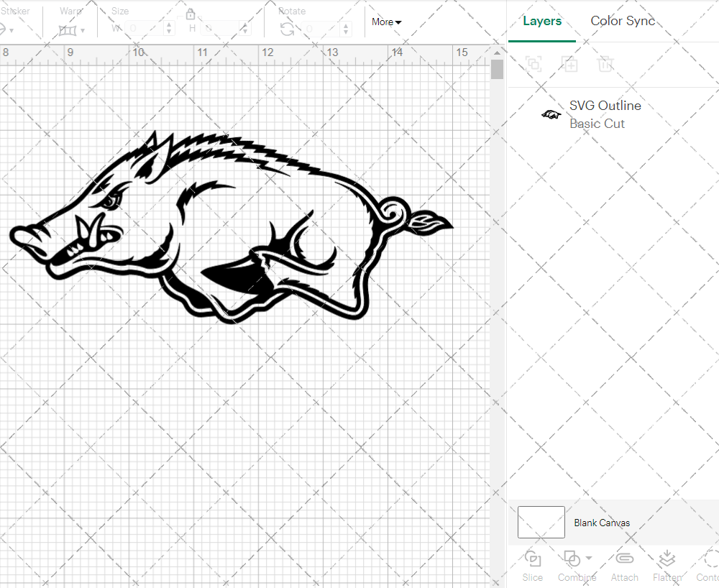The image size is (719, 588).
Task: Open the More dropdown menu
Action: click(386, 22)
